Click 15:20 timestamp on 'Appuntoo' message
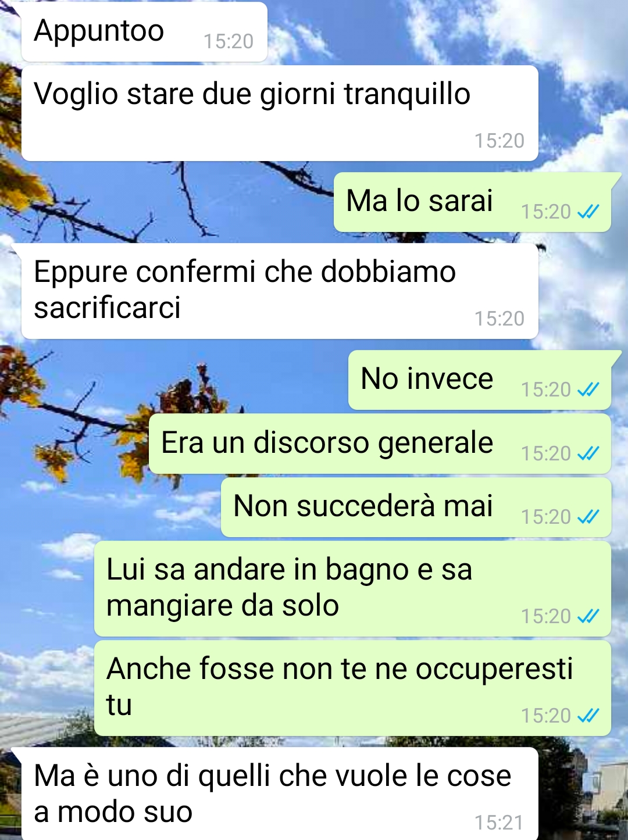This screenshot has height=840, width=628. click(229, 41)
